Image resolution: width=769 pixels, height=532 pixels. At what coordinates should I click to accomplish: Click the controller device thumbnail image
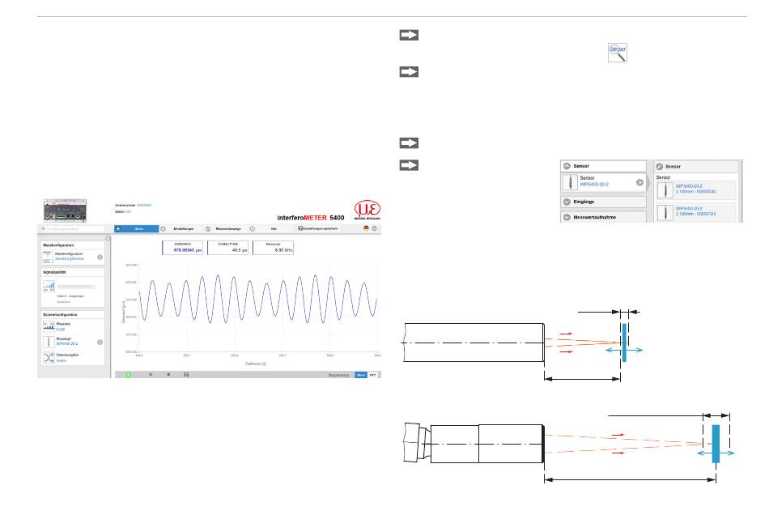click(65, 210)
